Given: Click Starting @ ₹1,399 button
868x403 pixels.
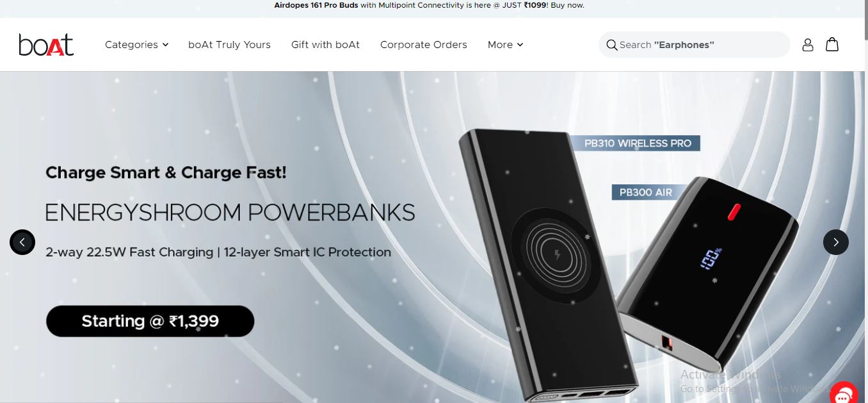Looking at the screenshot, I should pos(150,321).
